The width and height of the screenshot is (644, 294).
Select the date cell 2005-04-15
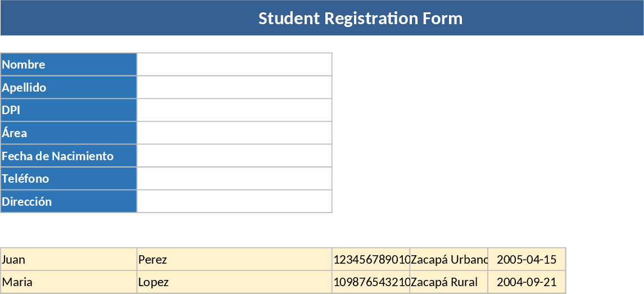526,259
